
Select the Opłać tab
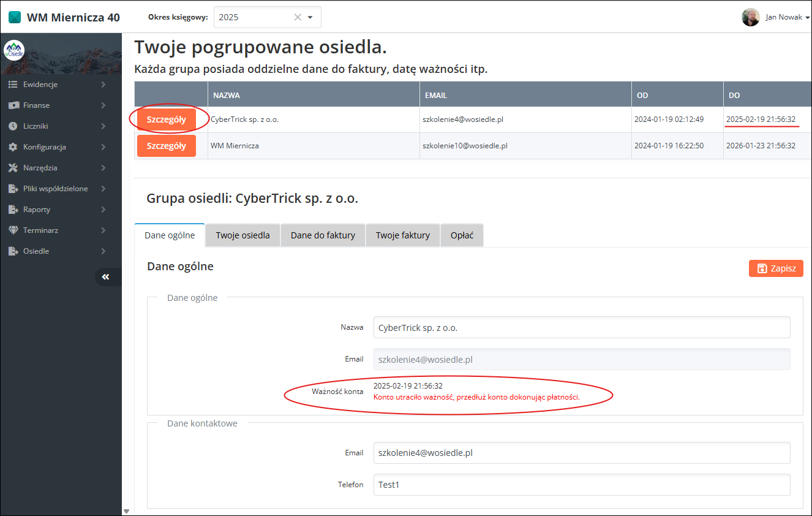tap(462, 235)
